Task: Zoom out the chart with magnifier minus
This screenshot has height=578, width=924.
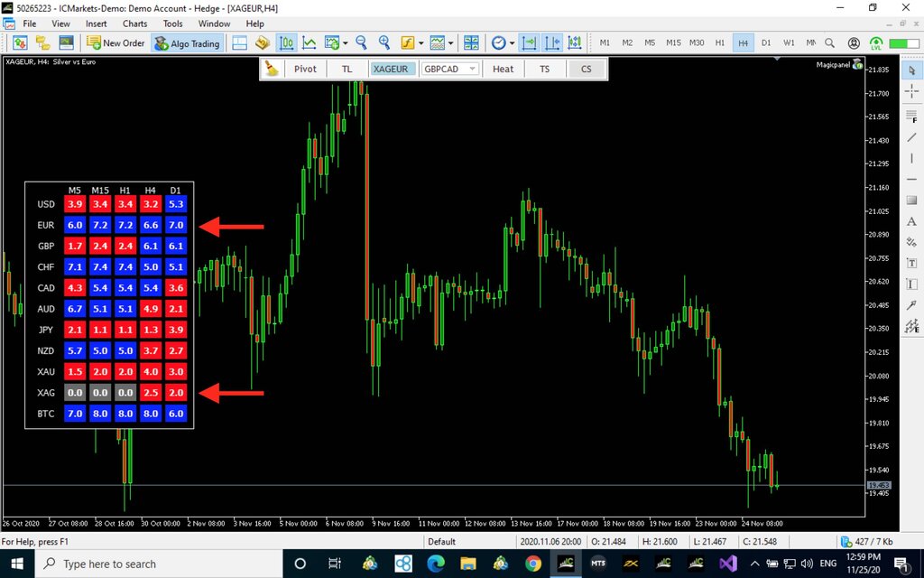Action: 361,43
